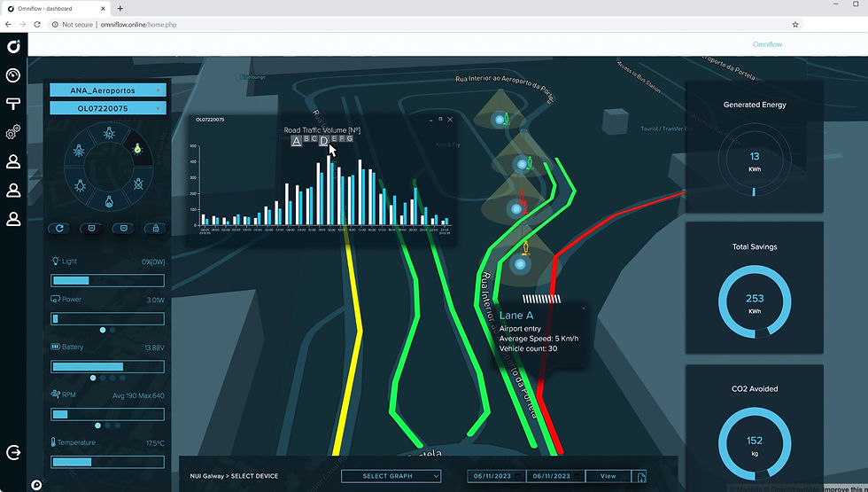This screenshot has width=868, height=492.
Task: Click the Omniflow - dashboard browser tab
Action: click(x=55, y=8)
